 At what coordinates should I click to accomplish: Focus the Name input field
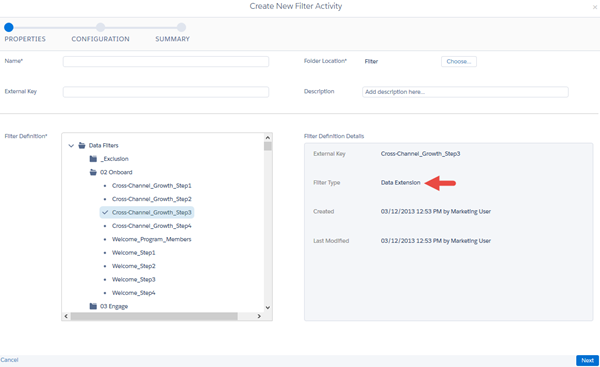166,62
